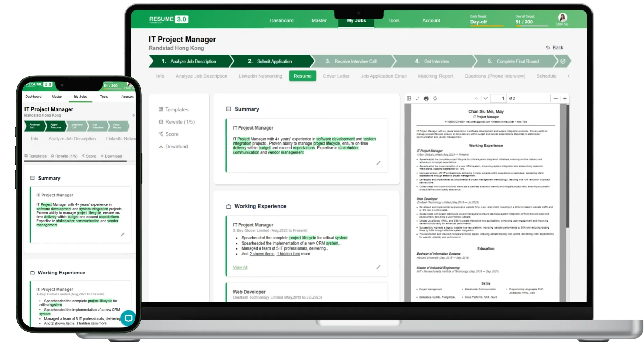
Task: Click the PDF page number input field
Action: [x=498, y=98]
